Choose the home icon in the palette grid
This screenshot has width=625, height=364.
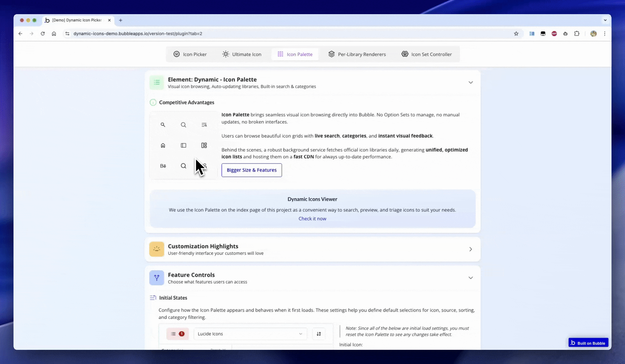pyautogui.click(x=163, y=145)
